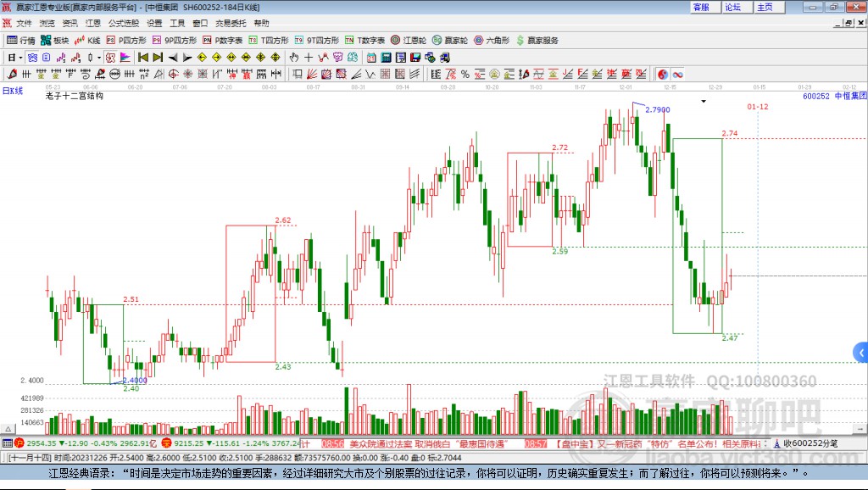Open the 公式选股 menu
Image resolution: width=868 pixels, height=490 pixels.
tap(124, 23)
